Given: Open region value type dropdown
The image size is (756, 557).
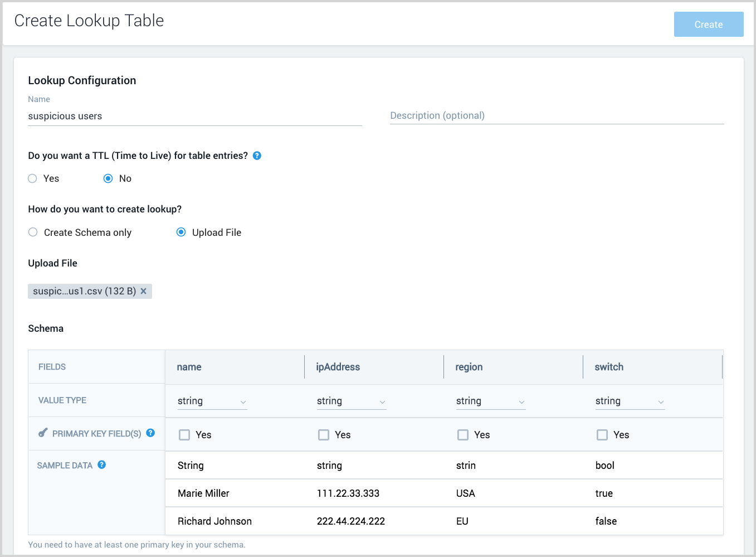Looking at the screenshot, I should 490,401.
